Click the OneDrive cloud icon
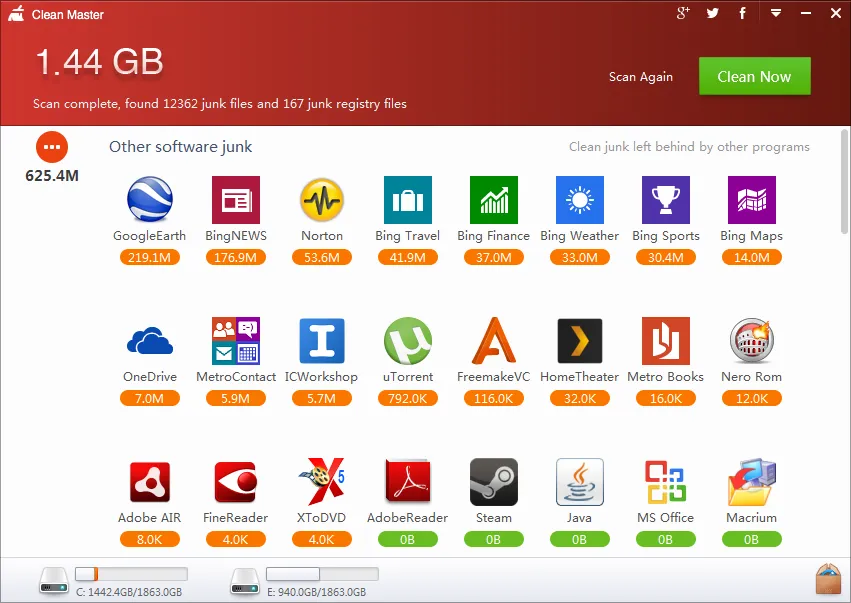 pyautogui.click(x=150, y=341)
